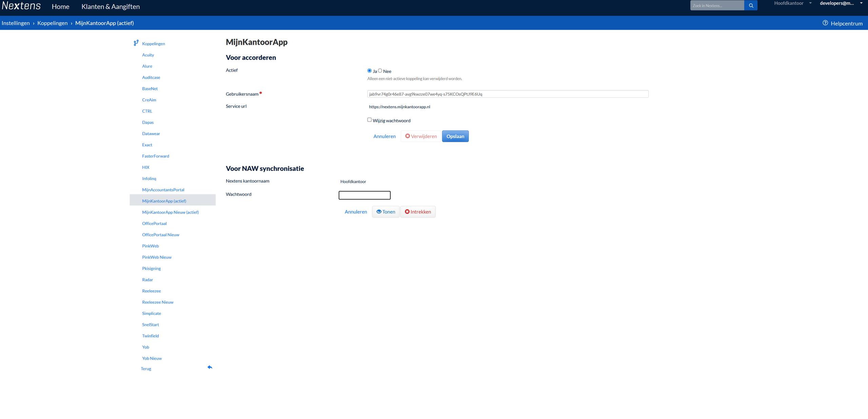
Task: Click the Opslaan button
Action: pos(455,136)
